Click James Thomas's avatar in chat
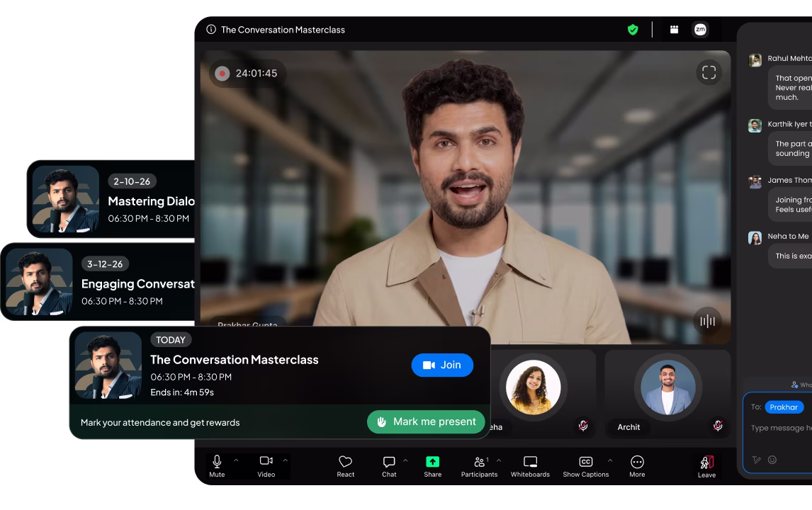Viewport: 812px width, 510px height. [x=755, y=182]
